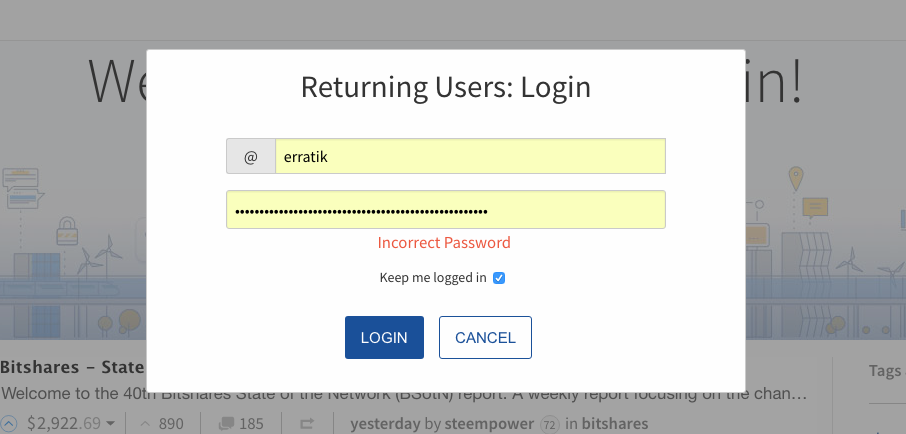Expand the $2,922.69 payout dropdown arrow
The image size is (906, 434).
110,424
